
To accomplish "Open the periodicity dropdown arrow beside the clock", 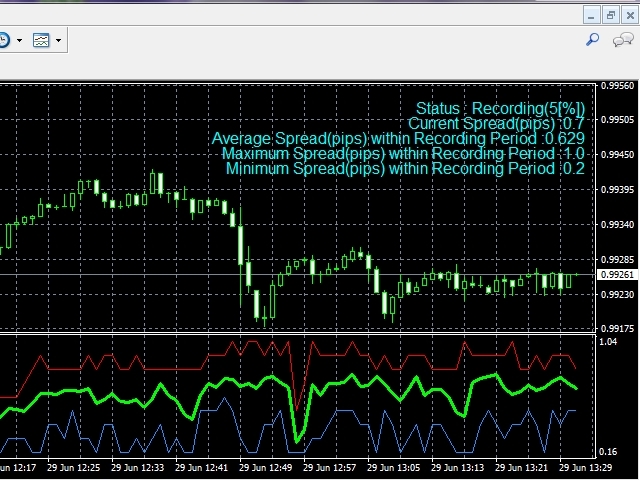I will [19, 40].
